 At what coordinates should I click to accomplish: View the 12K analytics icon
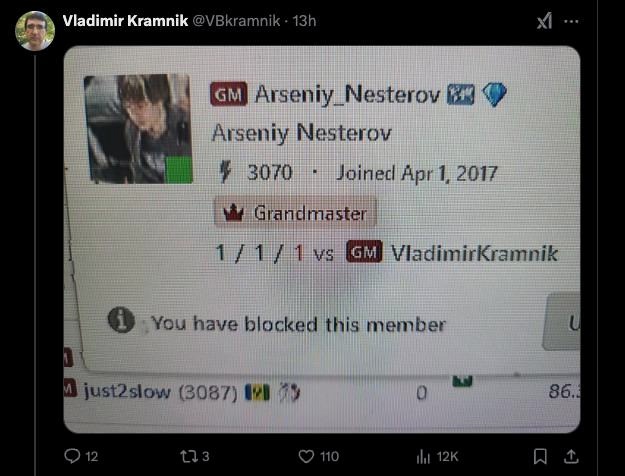click(437, 456)
